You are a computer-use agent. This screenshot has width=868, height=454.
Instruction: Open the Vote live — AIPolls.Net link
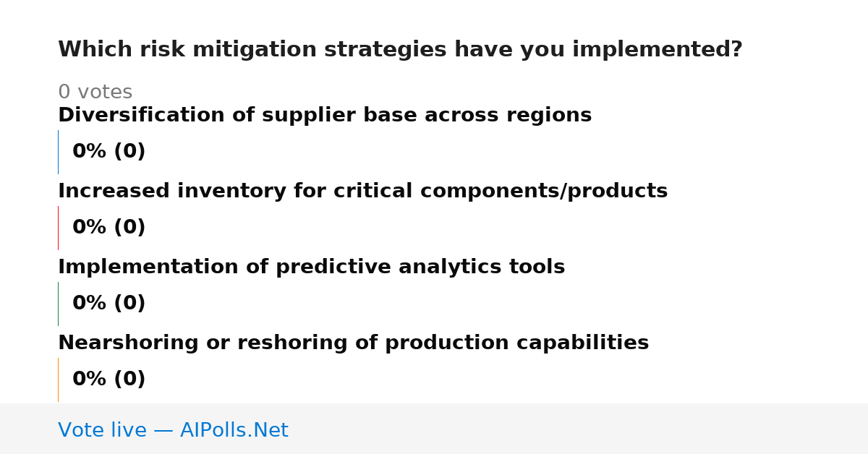(x=173, y=431)
